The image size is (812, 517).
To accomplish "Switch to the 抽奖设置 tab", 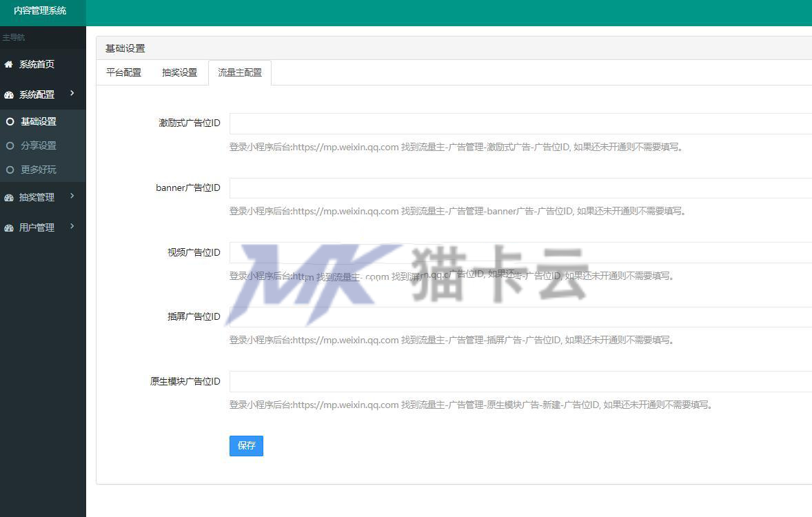I will click(x=180, y=72).
